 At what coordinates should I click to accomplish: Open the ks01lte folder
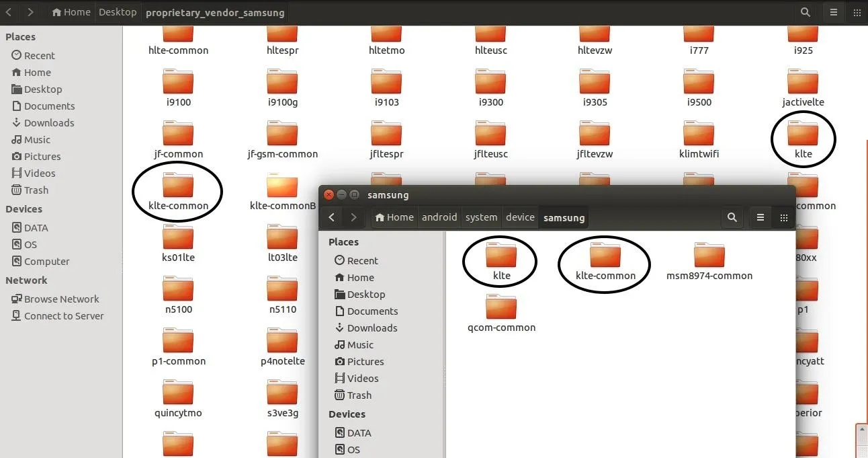(178, 243)
